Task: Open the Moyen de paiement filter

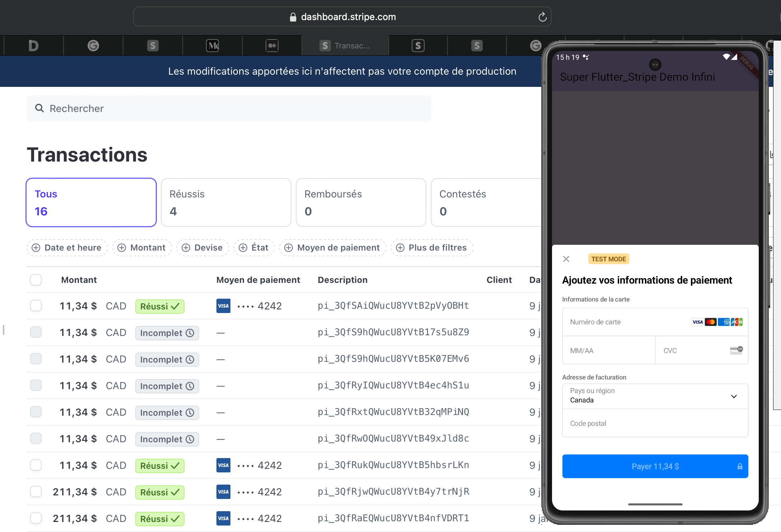Action: (332, 248)
